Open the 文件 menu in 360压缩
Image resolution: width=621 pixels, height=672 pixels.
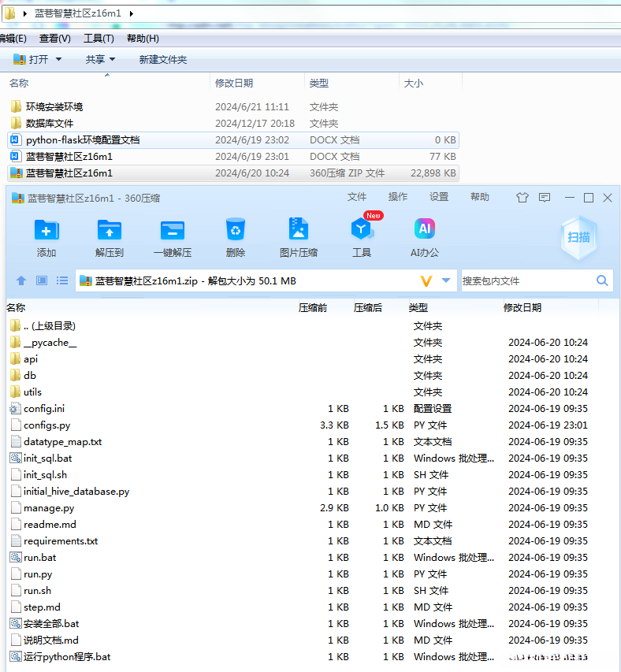[x=357, y=197]
